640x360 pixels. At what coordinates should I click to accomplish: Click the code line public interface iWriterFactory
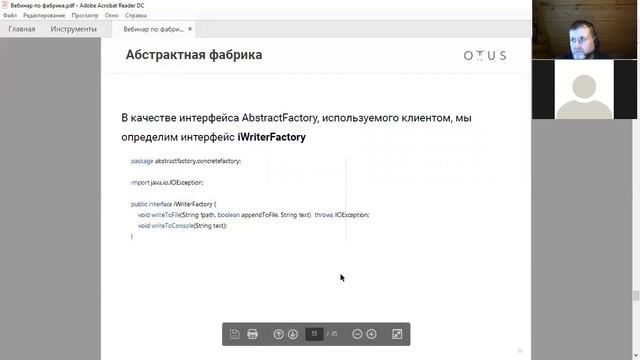[x=173, y=204]
